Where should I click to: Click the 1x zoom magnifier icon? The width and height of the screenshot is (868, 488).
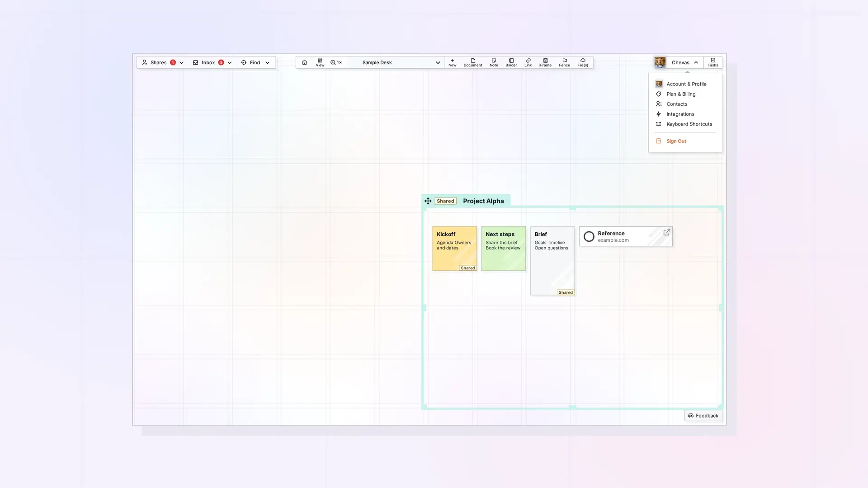[x=336, y=62]
